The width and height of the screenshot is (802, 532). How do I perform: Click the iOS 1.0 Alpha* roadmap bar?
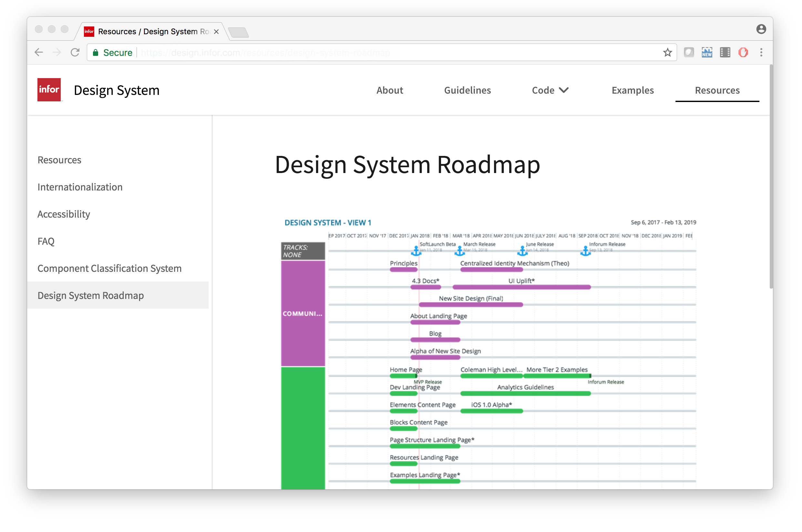pyautogui.click(x=491, y=411)
